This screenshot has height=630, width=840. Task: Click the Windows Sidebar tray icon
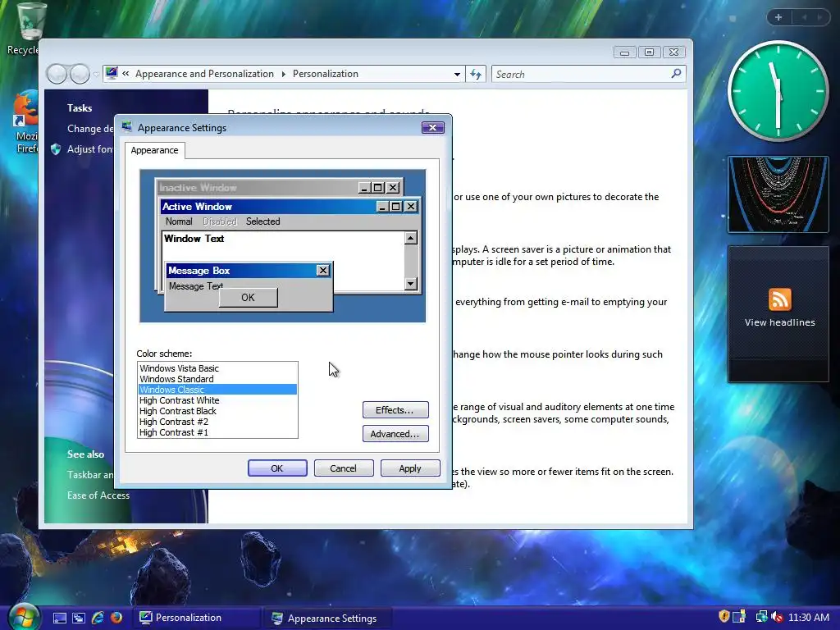(739, 617)
